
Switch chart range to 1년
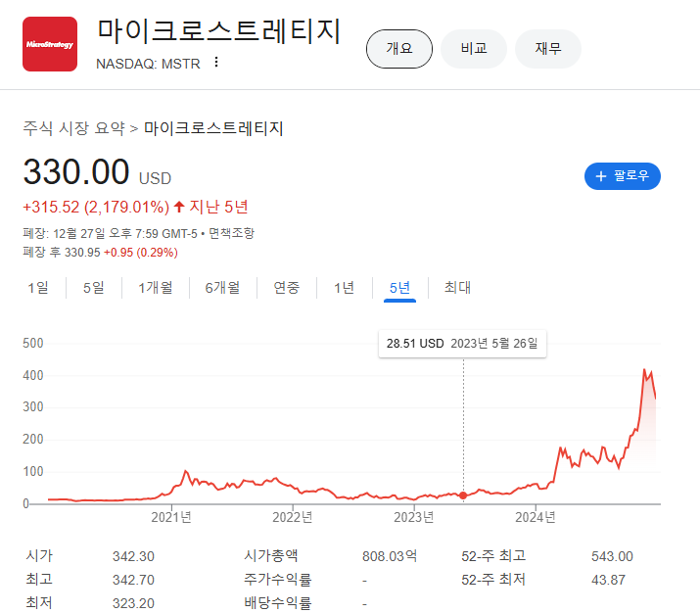345,288
